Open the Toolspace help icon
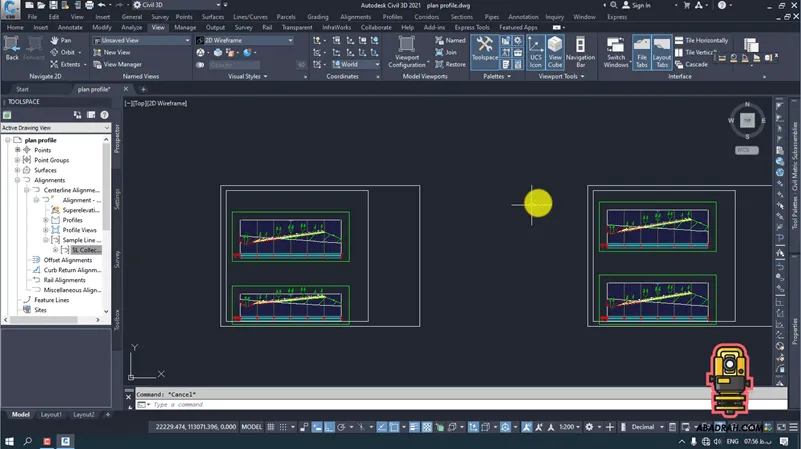Image resolution: width=801 pixels, height=449 pixels. (x=103, y=115)
